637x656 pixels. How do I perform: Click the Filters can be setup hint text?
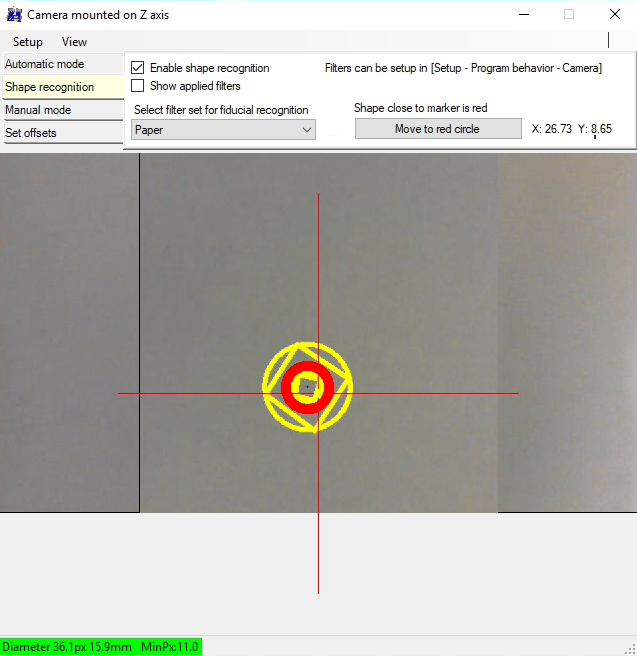click(x=463, y=68)
